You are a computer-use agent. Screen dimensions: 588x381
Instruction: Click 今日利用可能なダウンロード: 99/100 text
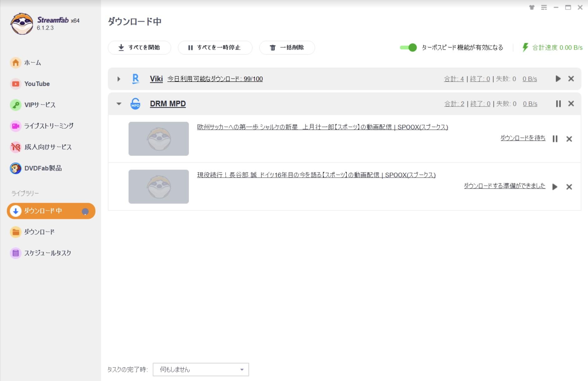215,79
